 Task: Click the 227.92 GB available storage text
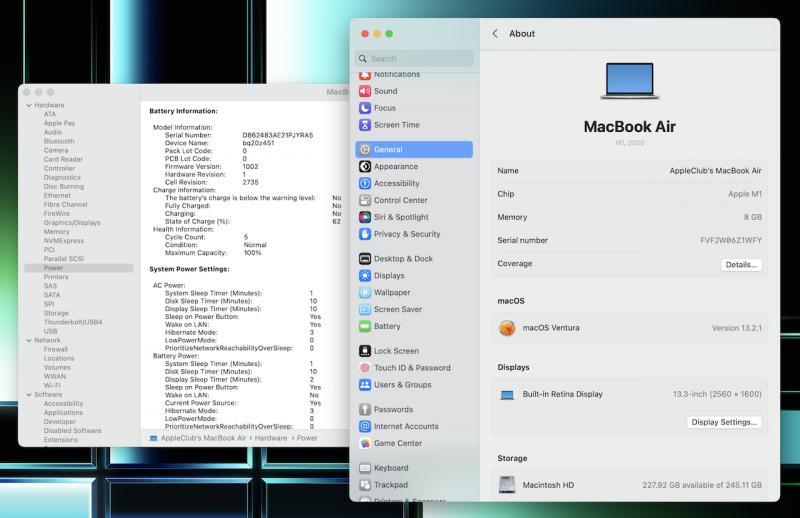point(702,485)
